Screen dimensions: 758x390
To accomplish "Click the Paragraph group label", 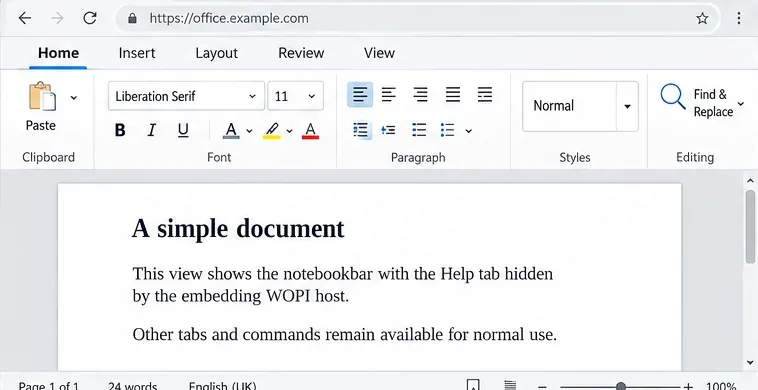I will tap(418, 158).
